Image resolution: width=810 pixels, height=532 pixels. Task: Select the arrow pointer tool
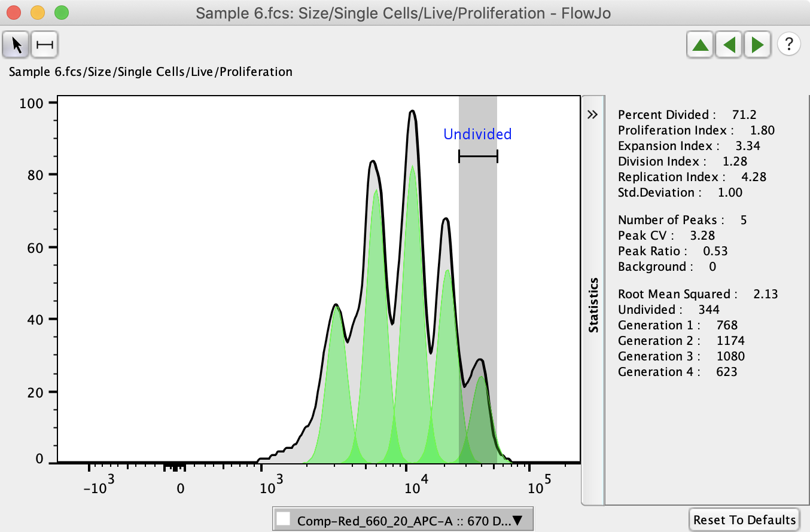coord(17,45)
